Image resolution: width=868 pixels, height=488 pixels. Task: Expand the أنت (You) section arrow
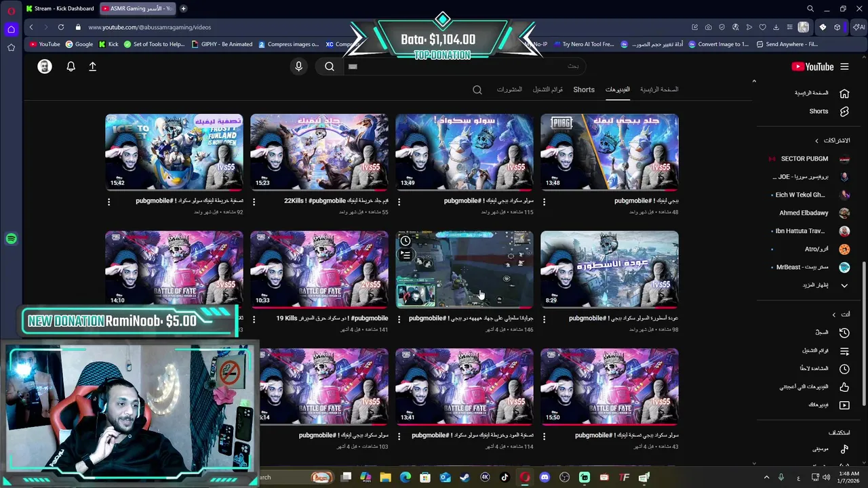pos(834,314)
